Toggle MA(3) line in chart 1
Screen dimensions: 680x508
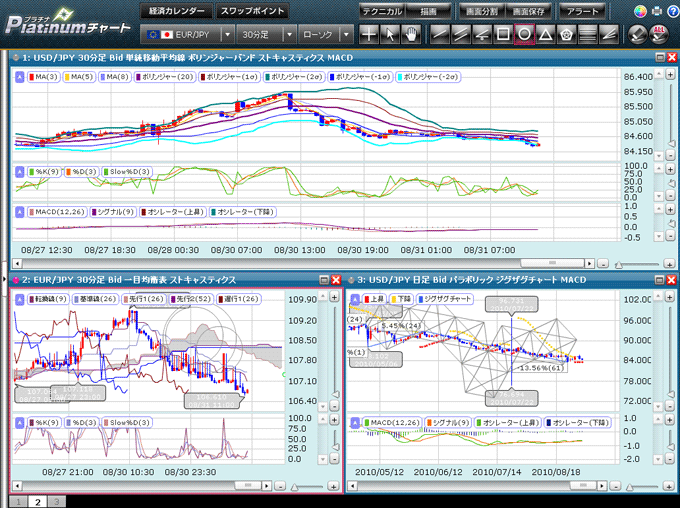pyautogui.click(x=43, y=76)
